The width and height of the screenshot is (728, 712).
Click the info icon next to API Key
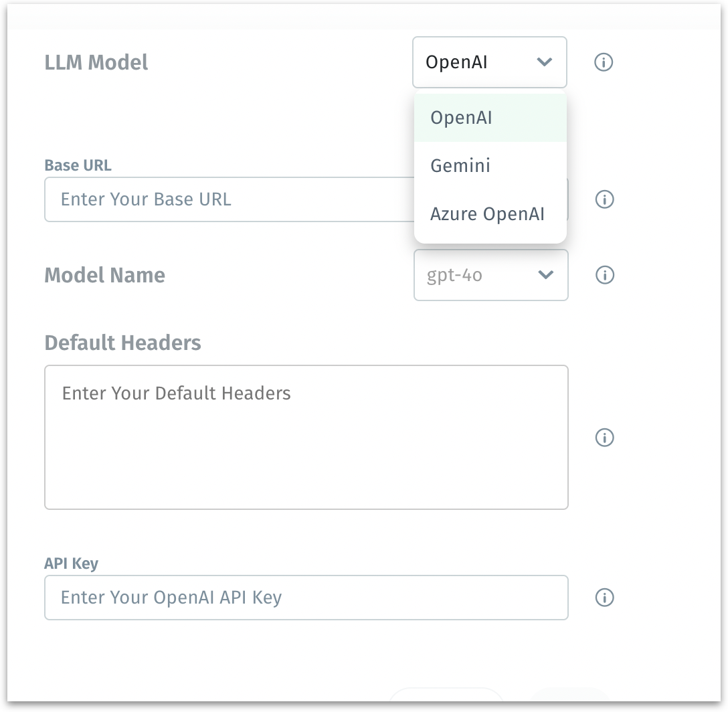tap(604, 598)
